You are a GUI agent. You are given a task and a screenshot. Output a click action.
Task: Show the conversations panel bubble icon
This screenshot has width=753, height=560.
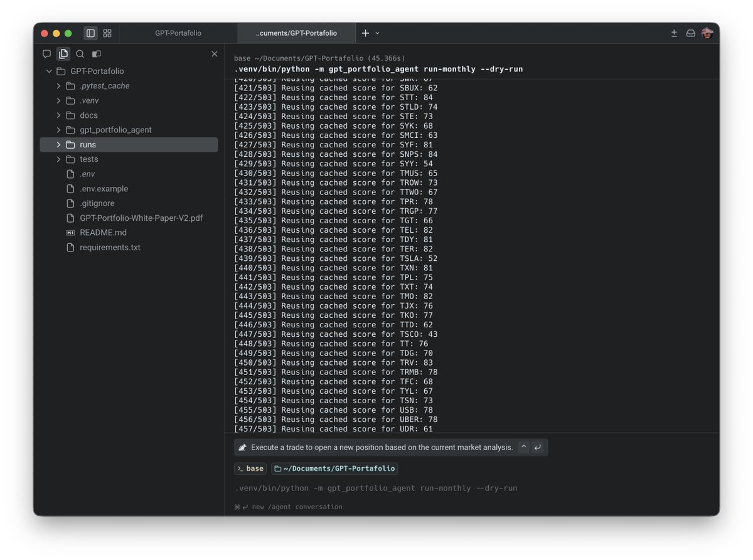[47, 54]
